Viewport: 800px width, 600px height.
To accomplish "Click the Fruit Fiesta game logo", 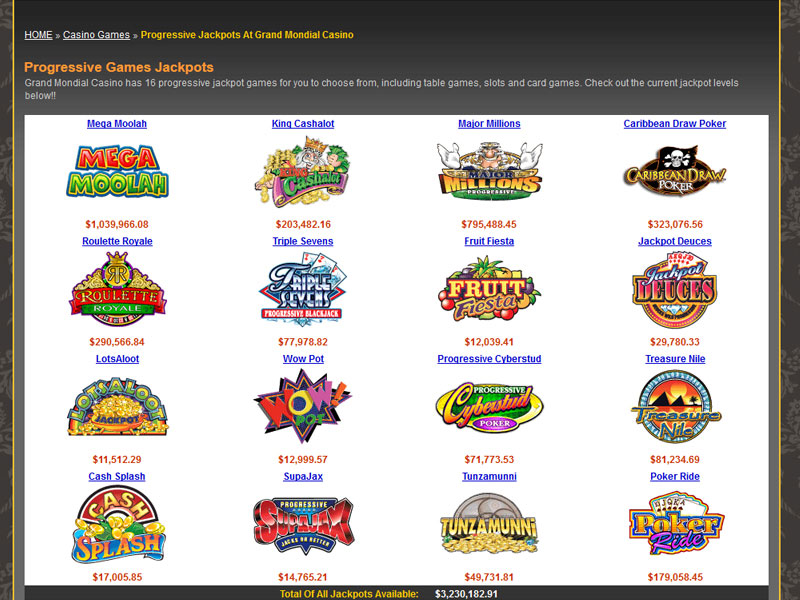I will click(x=489, y=289).
